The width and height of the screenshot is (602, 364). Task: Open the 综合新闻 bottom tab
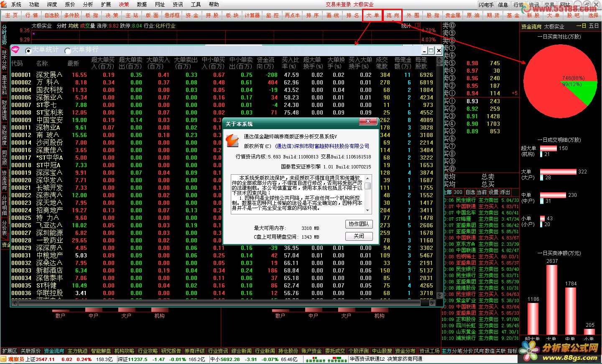click(x=241, y=351)
